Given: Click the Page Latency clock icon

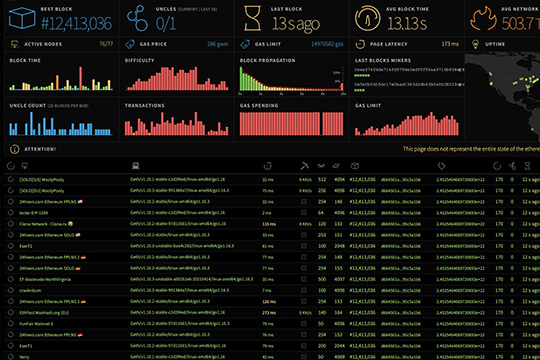Looking at the screenshot, I should coord(360,44).
